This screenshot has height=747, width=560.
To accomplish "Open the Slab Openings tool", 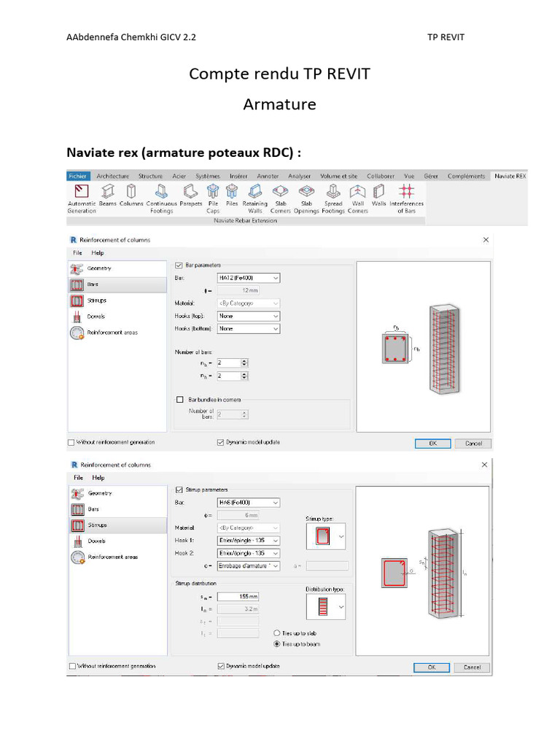I will (306, 198).
